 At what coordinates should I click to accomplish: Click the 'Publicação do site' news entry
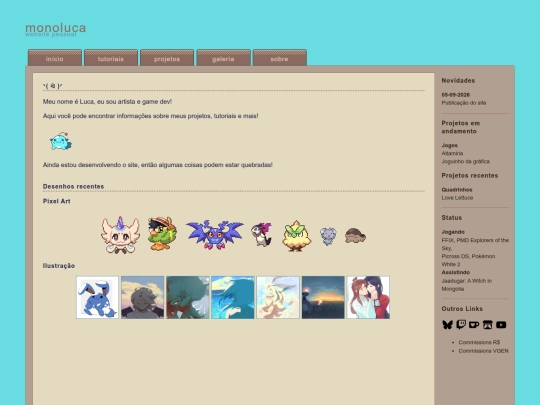464,103
